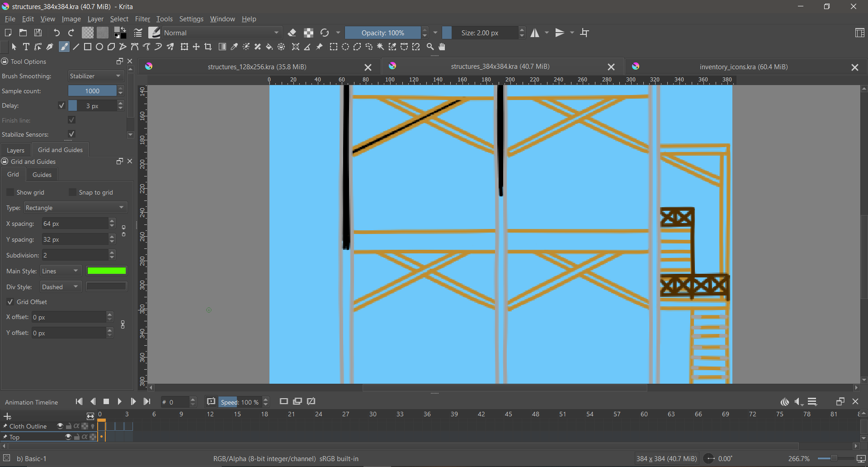Open the Normal blending mode dropdown
The image size is (868, 467).
click(x=222, y=33)
